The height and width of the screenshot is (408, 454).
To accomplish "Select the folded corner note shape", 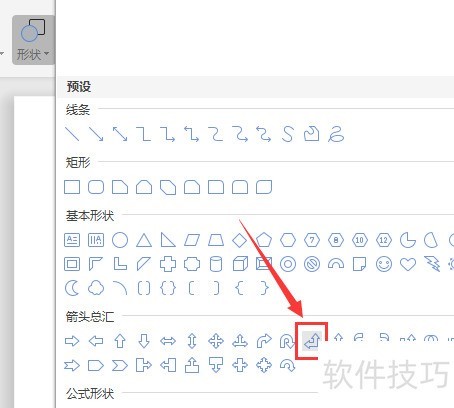I will [360, 264].
